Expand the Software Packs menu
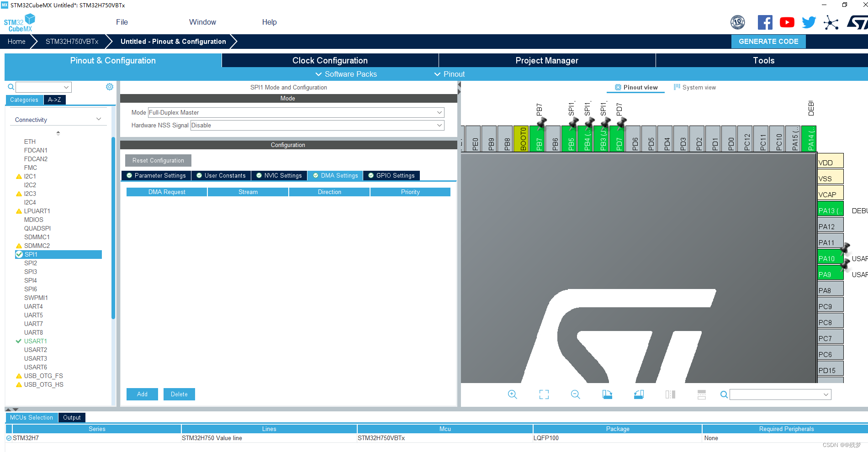Viewport: 868px width, 452px height. [346, 74]
